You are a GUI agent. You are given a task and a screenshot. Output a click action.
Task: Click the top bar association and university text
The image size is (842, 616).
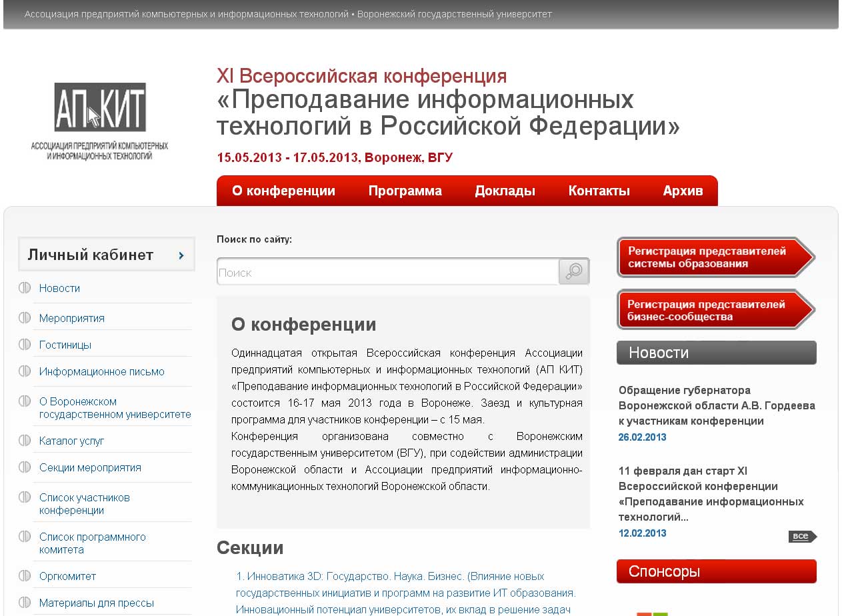click(x=288, y=14)
